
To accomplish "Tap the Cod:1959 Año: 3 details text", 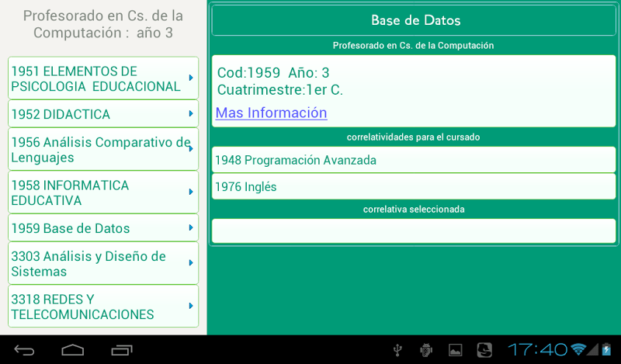I will [x=273, y=72].
